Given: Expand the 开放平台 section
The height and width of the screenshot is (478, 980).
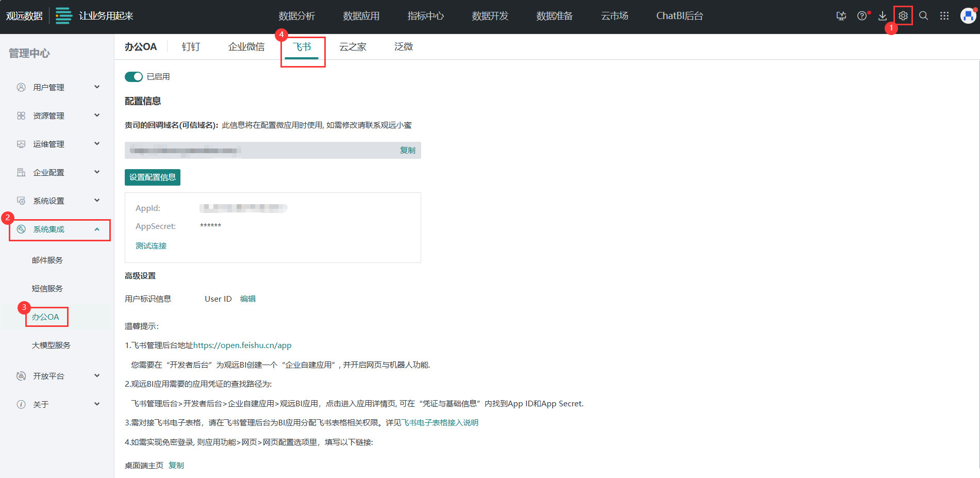Looking at the screenshot, I should click(x=58, y=376).
